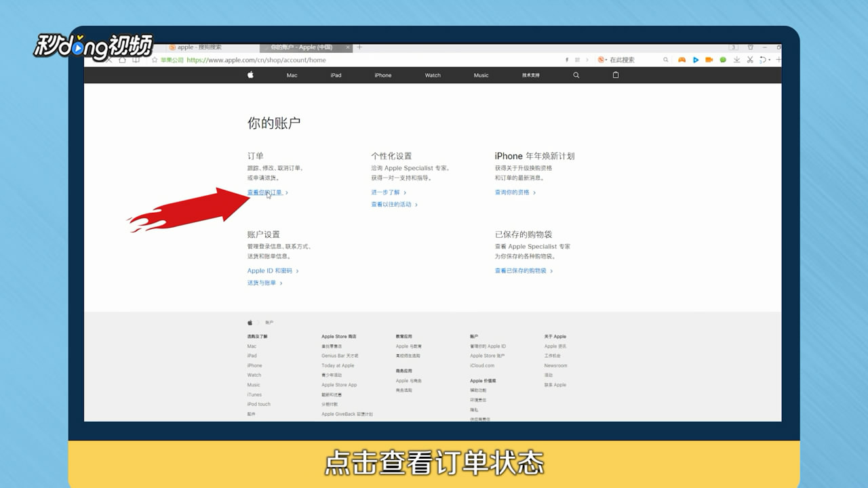Open the 'Apple Store App' footer link
Image resolution: width=868 pixels, height=488 pixels.
click(x=339, y=385)
